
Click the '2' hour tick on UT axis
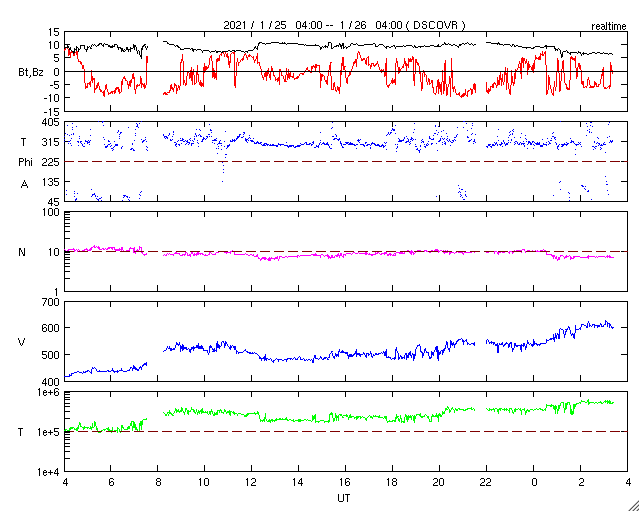pyautogui.click(x=580, y=482)
